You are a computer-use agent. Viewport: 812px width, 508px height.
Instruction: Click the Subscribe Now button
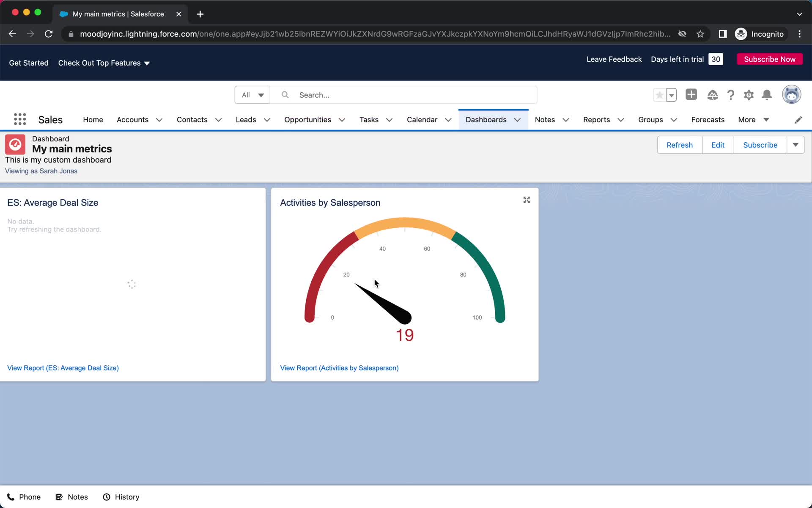pyautogui.click(x=769, y=59)
